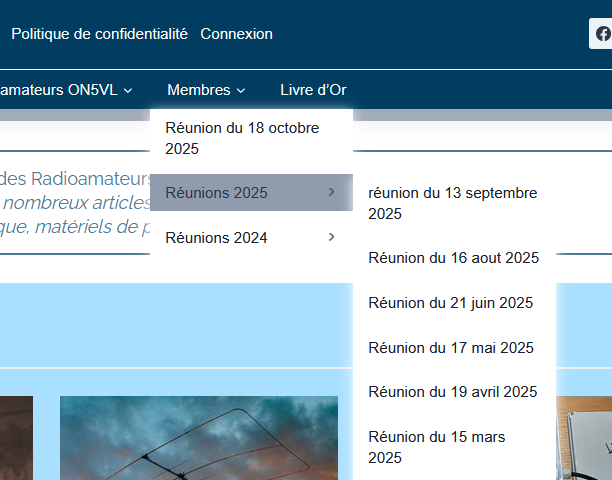Click the brown image at far left
This screenshot has height=480, width=612.
[x=15, y=438]
